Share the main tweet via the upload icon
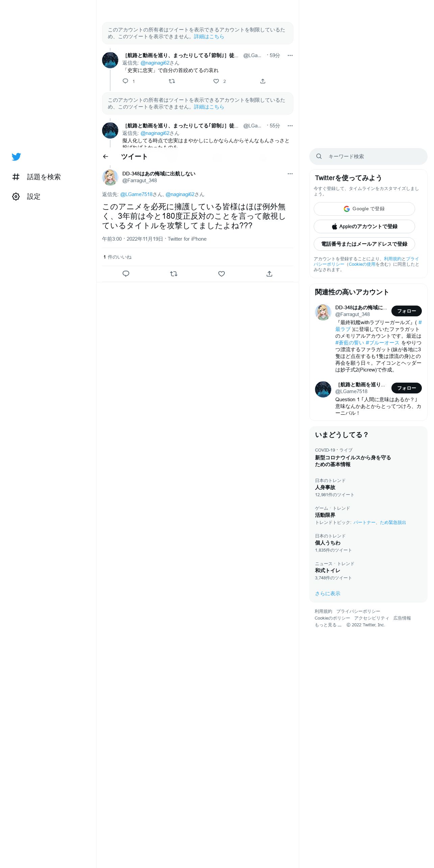434x868 pixels. coord(269,274)
